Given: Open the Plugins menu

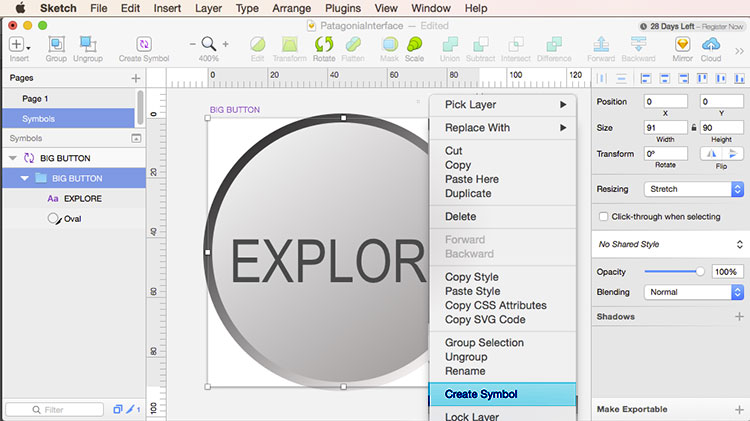Looking at the screenshot, I should click(x=343, y=8).
